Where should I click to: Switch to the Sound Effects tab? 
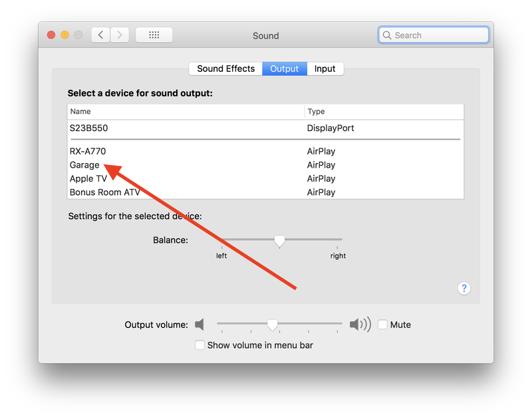pyautogui.click(x=225, y=69)
